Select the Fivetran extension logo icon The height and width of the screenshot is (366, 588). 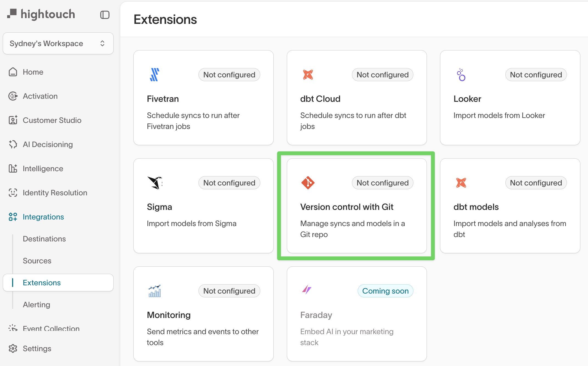point(155,74)
